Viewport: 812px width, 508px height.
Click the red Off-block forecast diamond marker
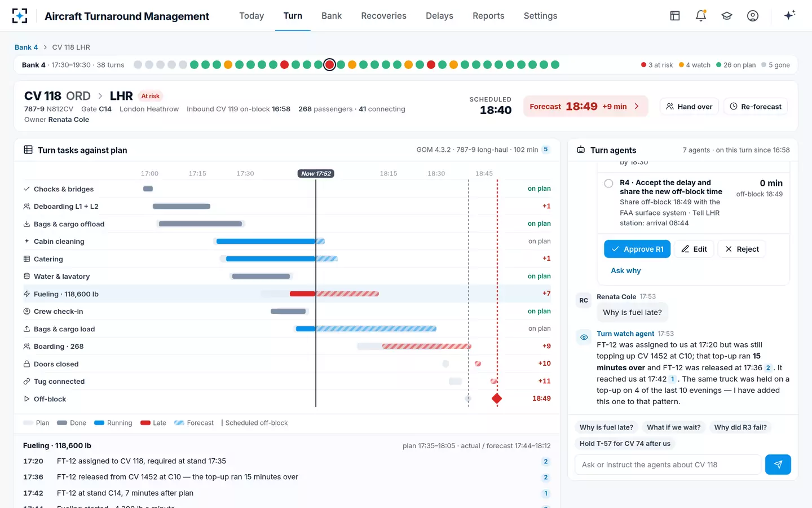pyautogui.click(x=497, y=398)
